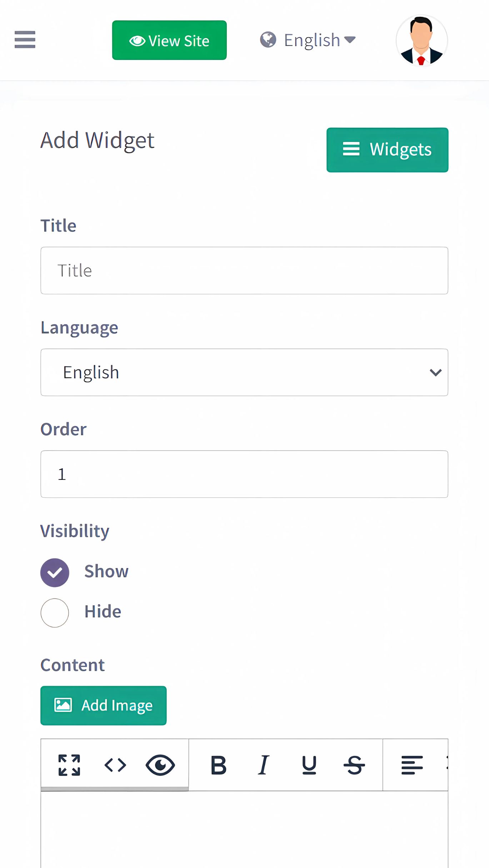Select the Hide visibility option
Image resolution: width=489 pixels, height=868 pixels.
tap(55, 613)
